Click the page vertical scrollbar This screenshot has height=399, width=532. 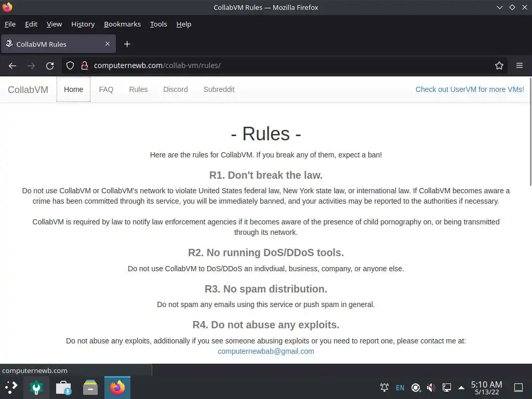[x=530, y=131]
